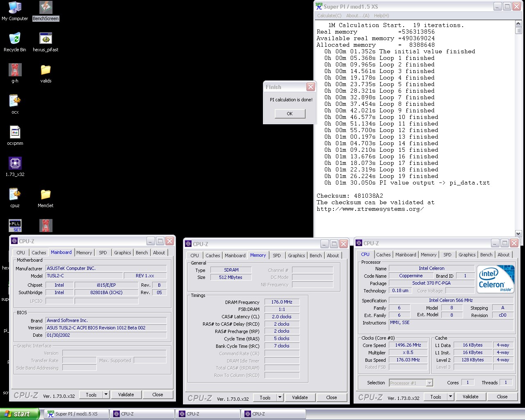
Task: Click the Windows start button
Action: click(x=20, y=414)
